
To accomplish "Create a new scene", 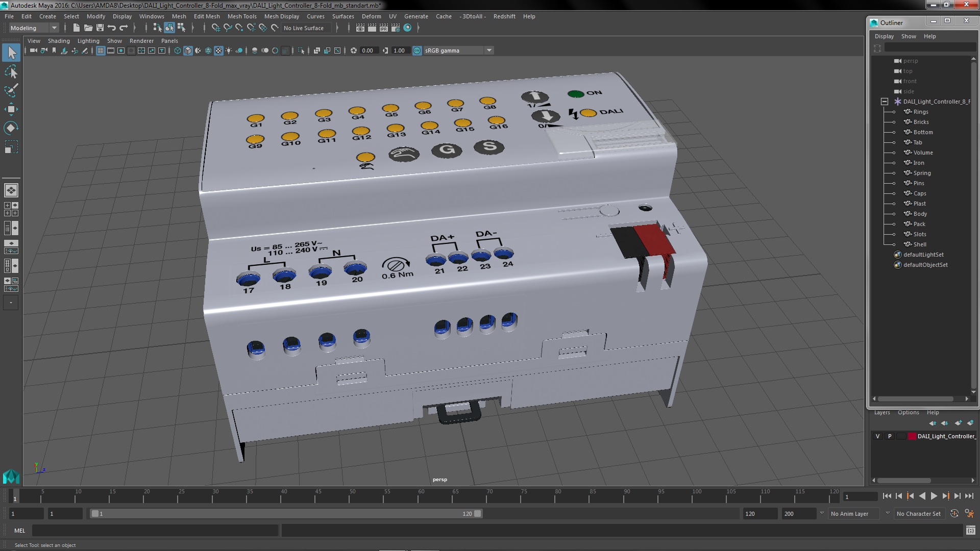I will tap(77, 28).
